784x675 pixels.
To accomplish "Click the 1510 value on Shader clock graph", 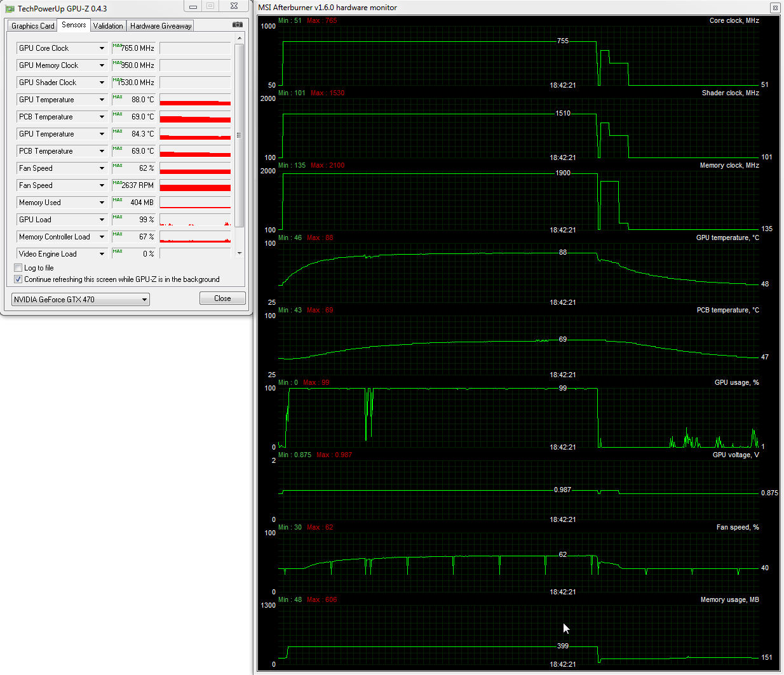I will click(563, 113).
